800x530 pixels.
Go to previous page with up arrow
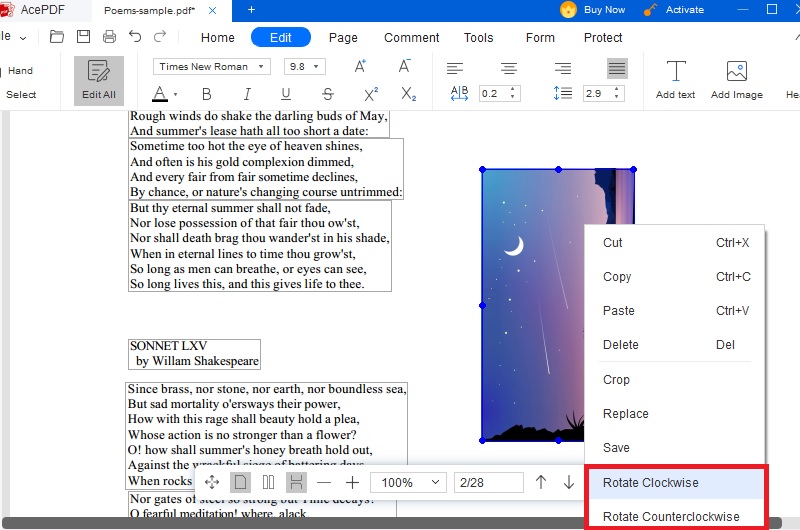pos(541,482)
